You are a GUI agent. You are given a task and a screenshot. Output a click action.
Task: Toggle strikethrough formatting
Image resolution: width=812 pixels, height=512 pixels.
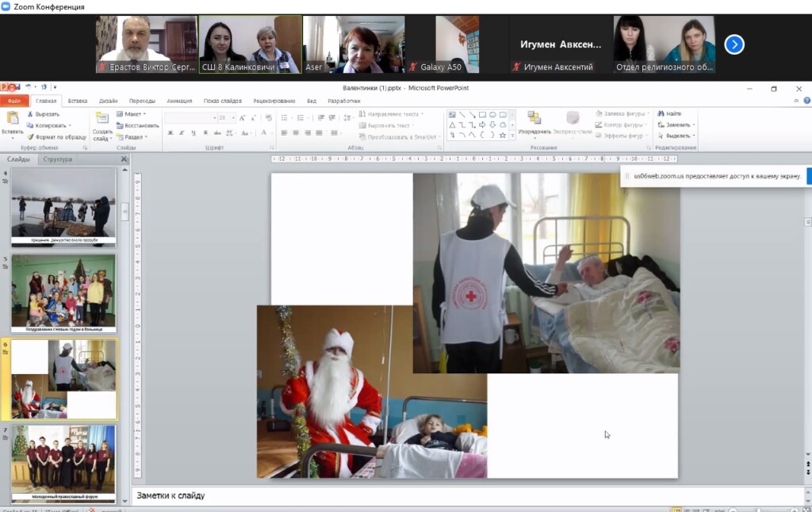point(217,133)
